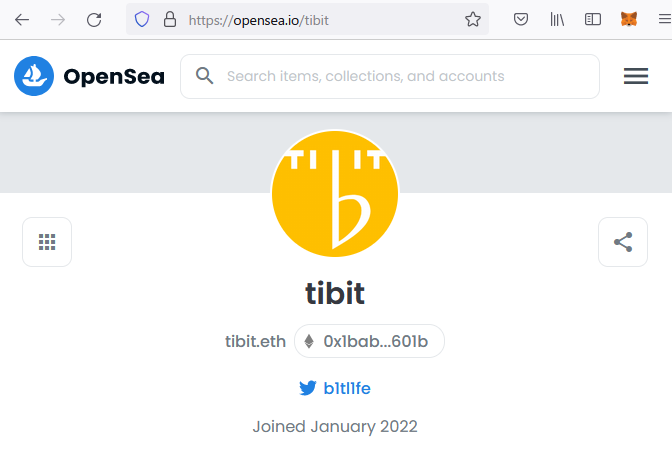Screen dimensions: 672x451
Task: Focus the OpenSea search items field
Action: [400, 76]
